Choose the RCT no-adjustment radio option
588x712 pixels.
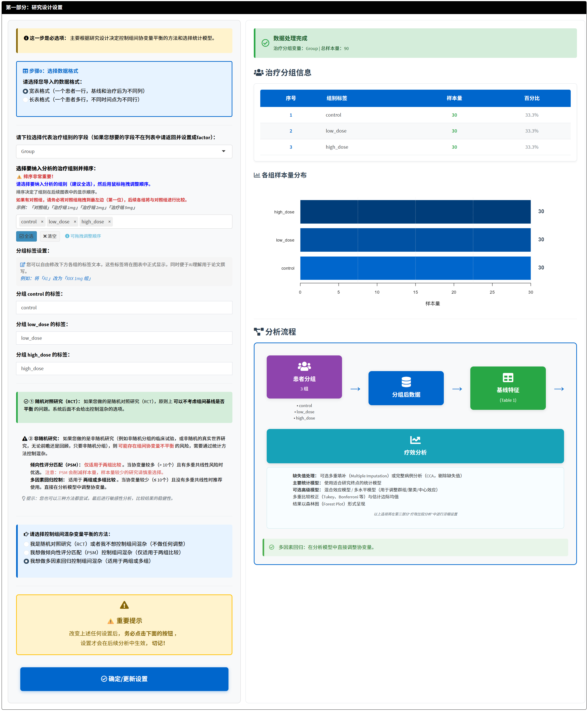[x=26, y=544]
